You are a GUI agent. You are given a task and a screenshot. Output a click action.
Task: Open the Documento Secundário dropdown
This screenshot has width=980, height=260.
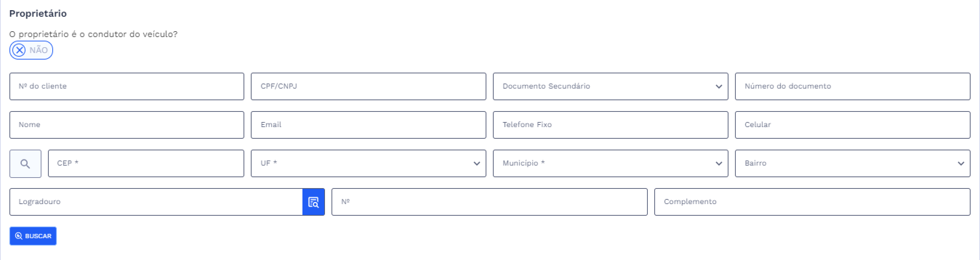(610, 87)
